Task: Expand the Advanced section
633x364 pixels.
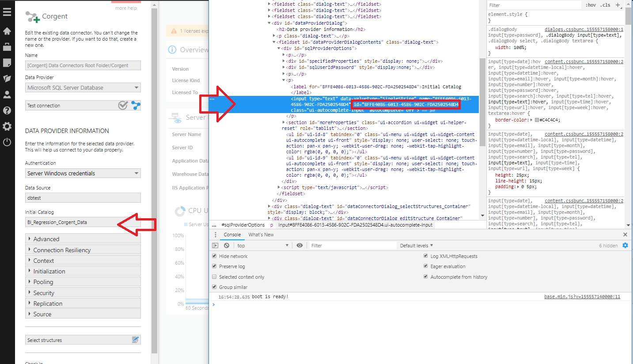Action: tap(83, 239)
